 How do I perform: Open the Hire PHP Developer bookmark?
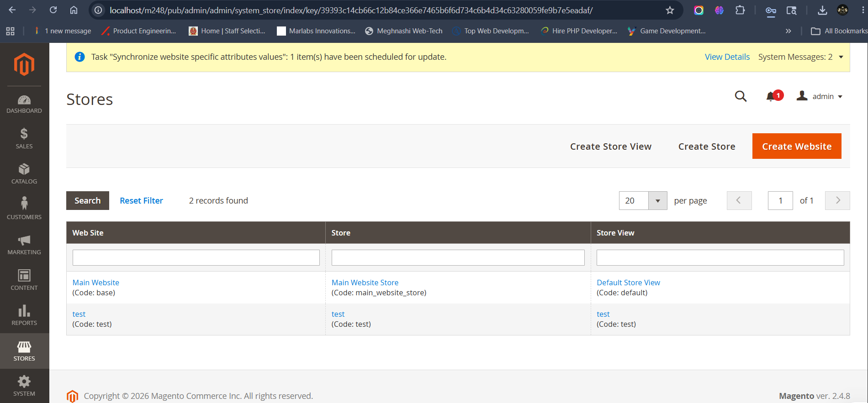coord(579,31)
